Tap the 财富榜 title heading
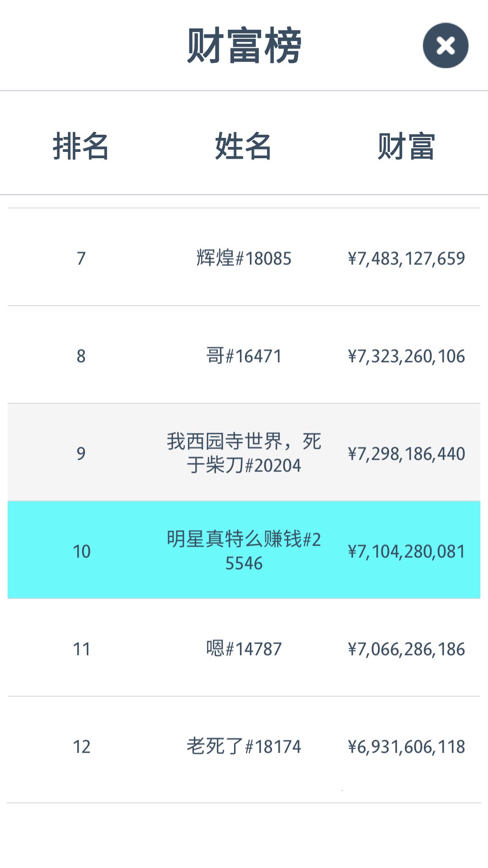488x868 pixels. [244, 45]
